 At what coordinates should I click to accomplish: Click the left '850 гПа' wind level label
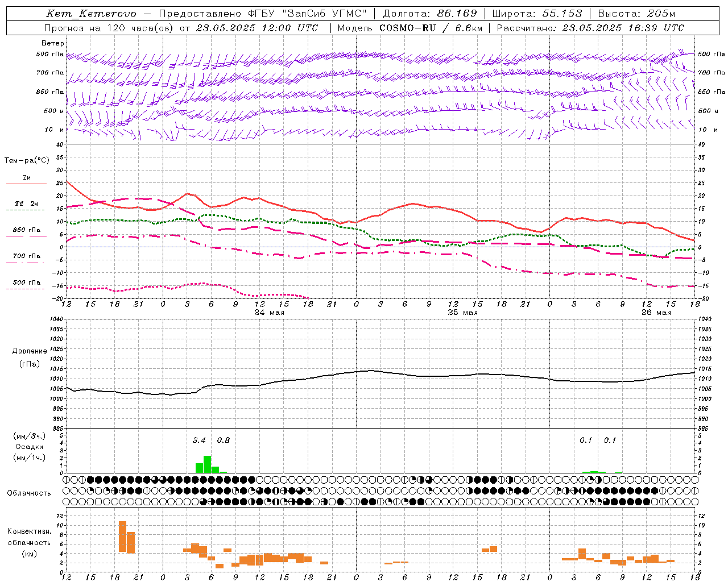(x=50, y=92)
